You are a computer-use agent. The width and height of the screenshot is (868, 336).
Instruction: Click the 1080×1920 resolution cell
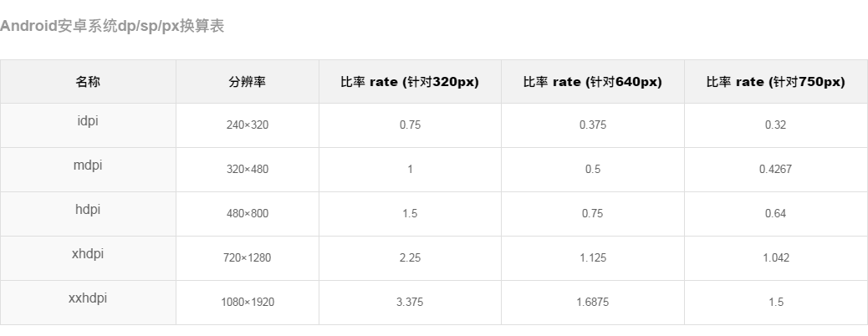pyautogui.click(x=248, y=303)
